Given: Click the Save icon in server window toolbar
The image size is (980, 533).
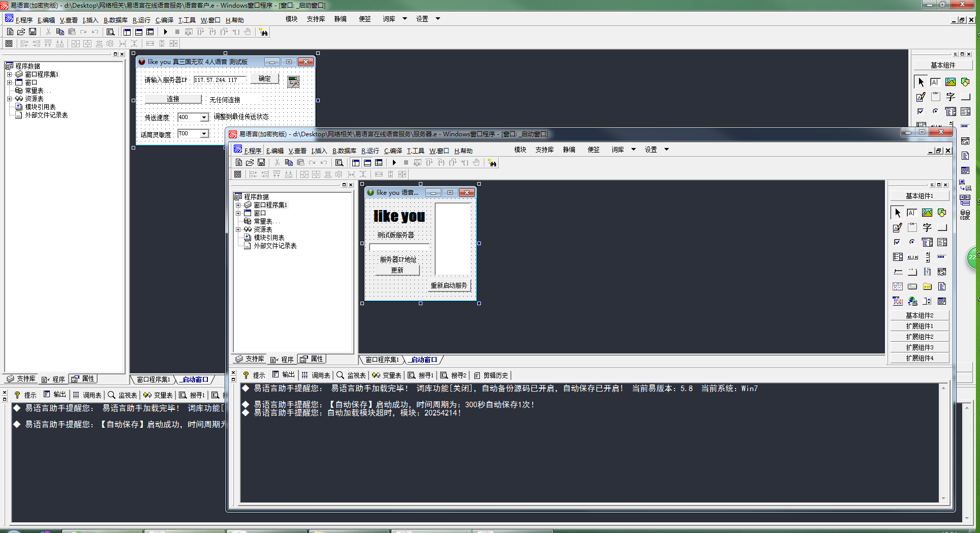Looking at the screenshot, I should pyautogui.click(x=261, y=163).
